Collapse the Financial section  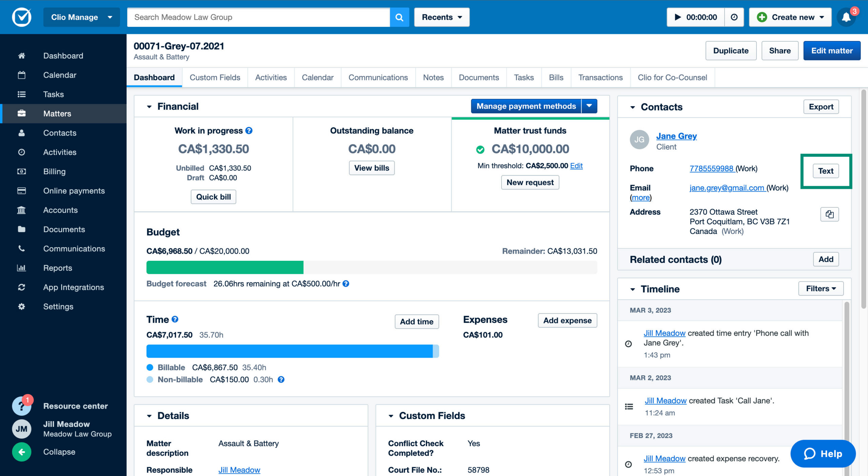click(149, 106)
